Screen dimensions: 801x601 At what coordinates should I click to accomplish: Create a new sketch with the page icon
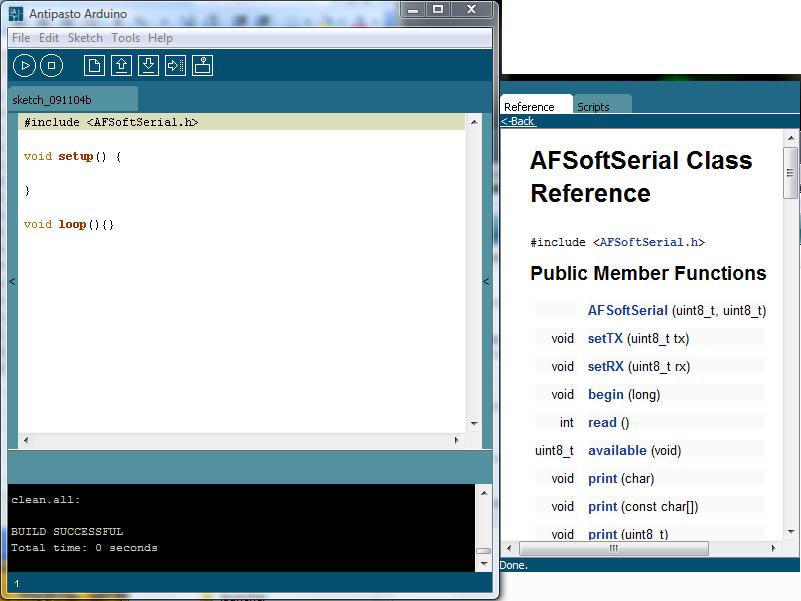point(94,66)
